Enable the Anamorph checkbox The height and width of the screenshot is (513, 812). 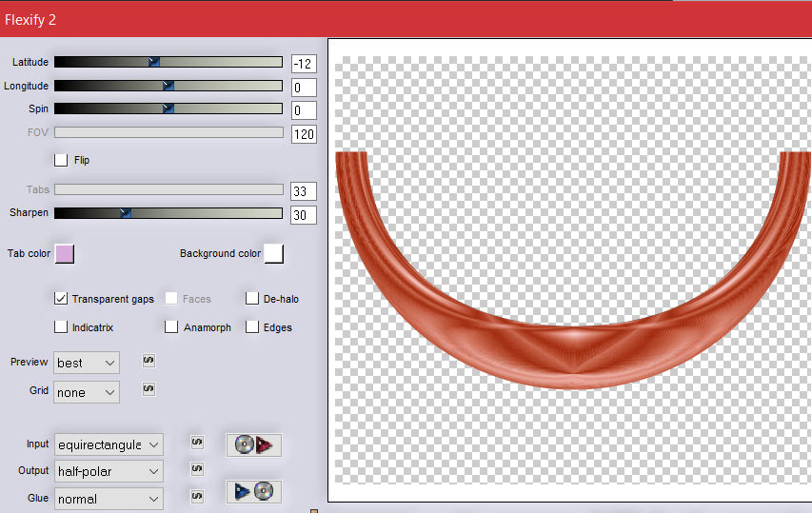coord(171,327)
